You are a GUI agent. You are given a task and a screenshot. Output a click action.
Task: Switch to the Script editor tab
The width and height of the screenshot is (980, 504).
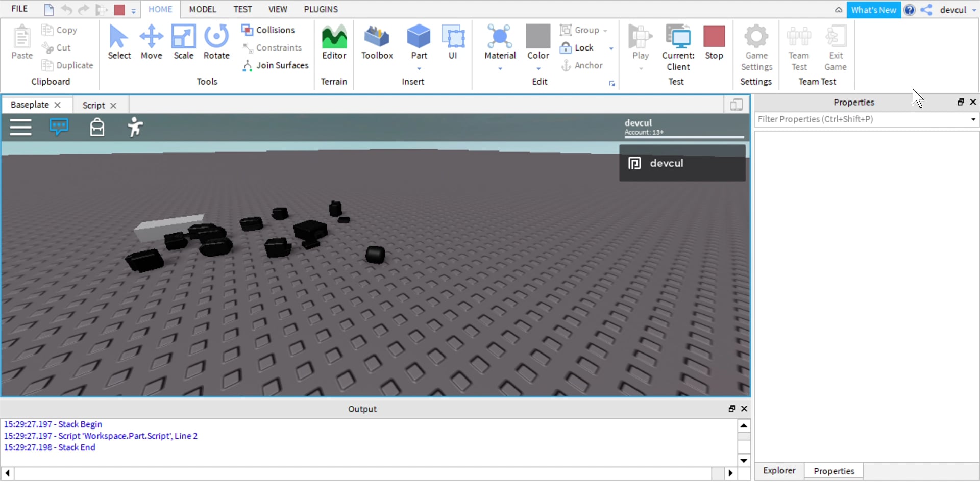[x=93, y=105]
